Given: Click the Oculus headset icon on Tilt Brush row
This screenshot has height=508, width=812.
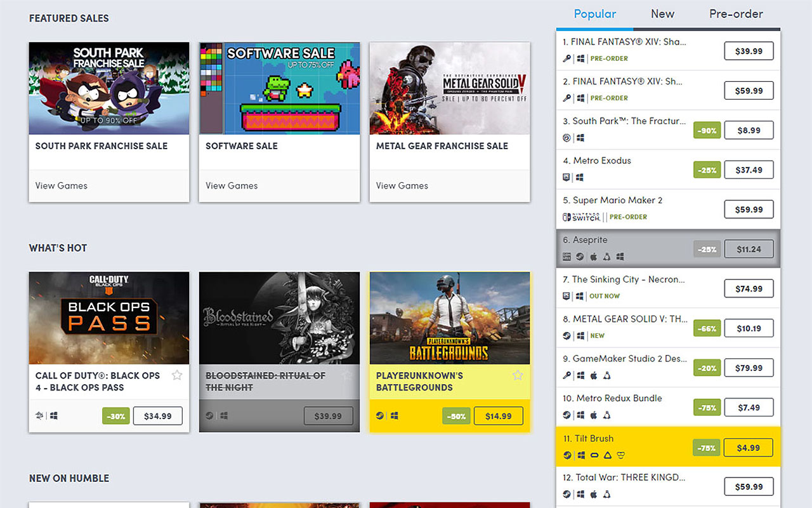Looking at the screenshot, I should pos(594,455).
